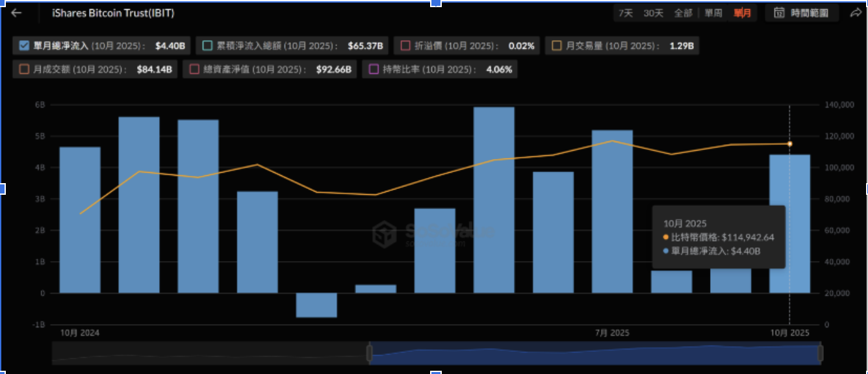Click the calendar icon beside 時間範圍
Viewport: 868px width, 374px height.
pyautogui.click(x=779, y=13)
